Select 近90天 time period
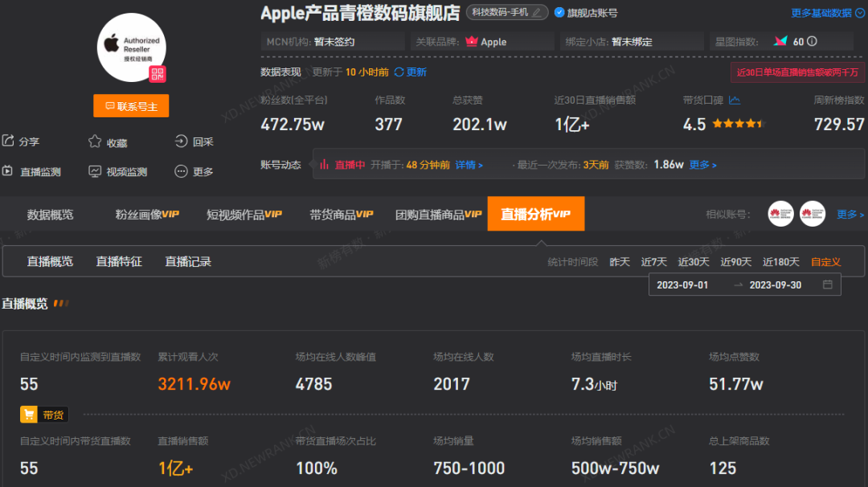 (735, 262)
